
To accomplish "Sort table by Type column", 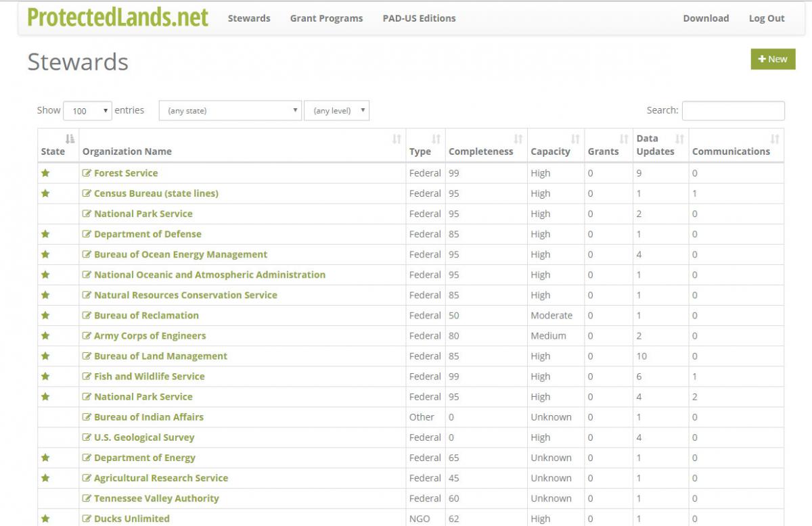I will [436, 139].
